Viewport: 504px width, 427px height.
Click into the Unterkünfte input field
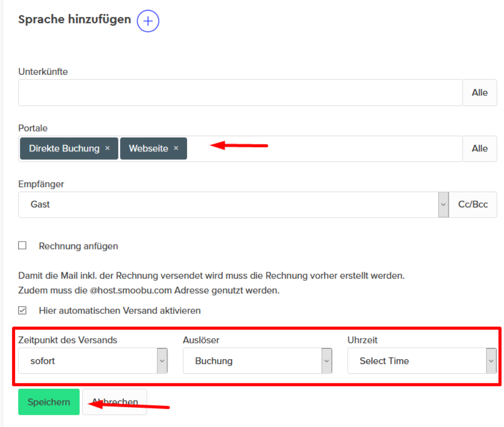240,92
